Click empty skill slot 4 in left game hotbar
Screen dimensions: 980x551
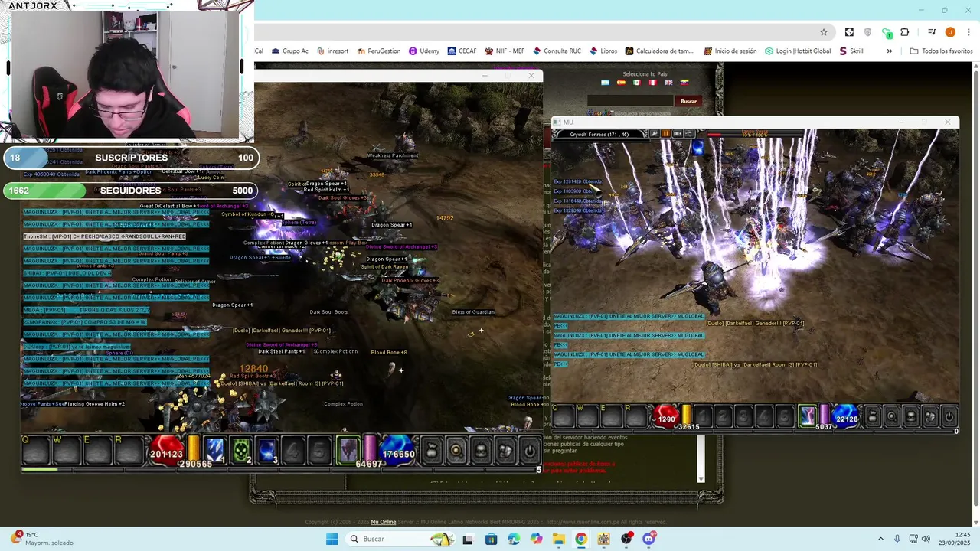tap(293, 451)
